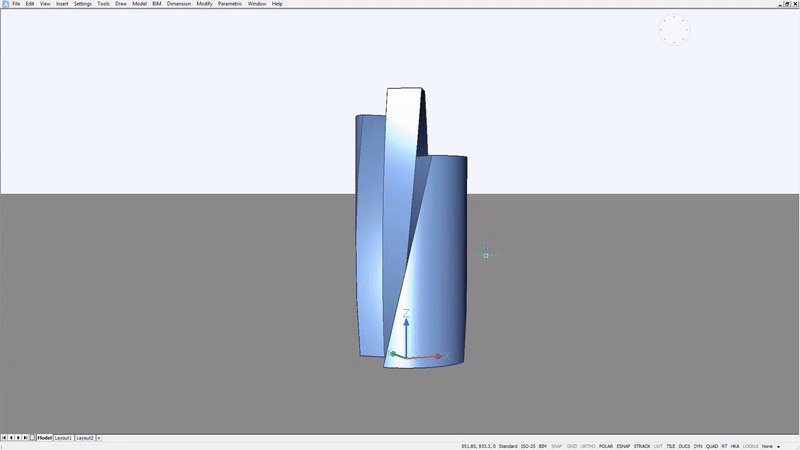This screenshot has width=800, height=450.
Task: Toggle ESNAP in the status bar
Action: click(x=623, y=446)
